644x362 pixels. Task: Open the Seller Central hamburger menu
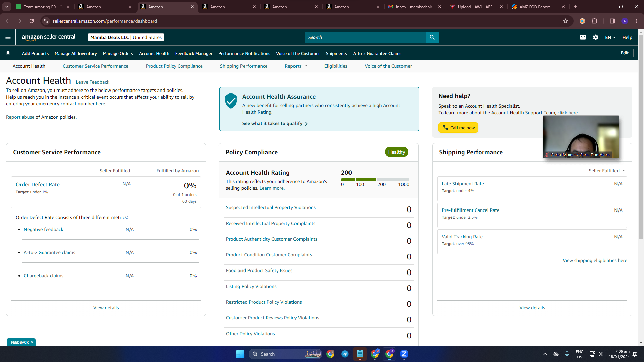click(8, 37)
